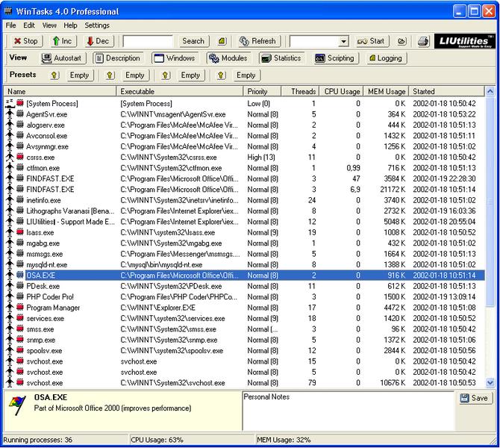Select the msmsgs.exe process
The height and width of the screenshot is (448, 500).
click(45, 254)
